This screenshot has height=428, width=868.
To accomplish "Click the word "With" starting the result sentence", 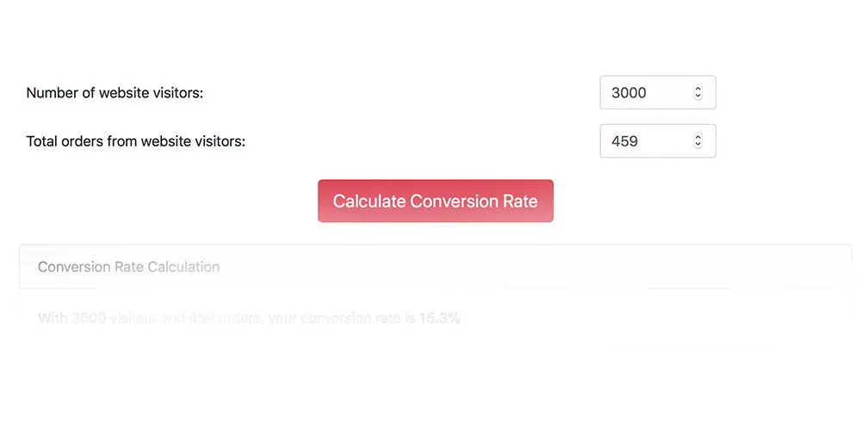I will click(x=53, y=319).
